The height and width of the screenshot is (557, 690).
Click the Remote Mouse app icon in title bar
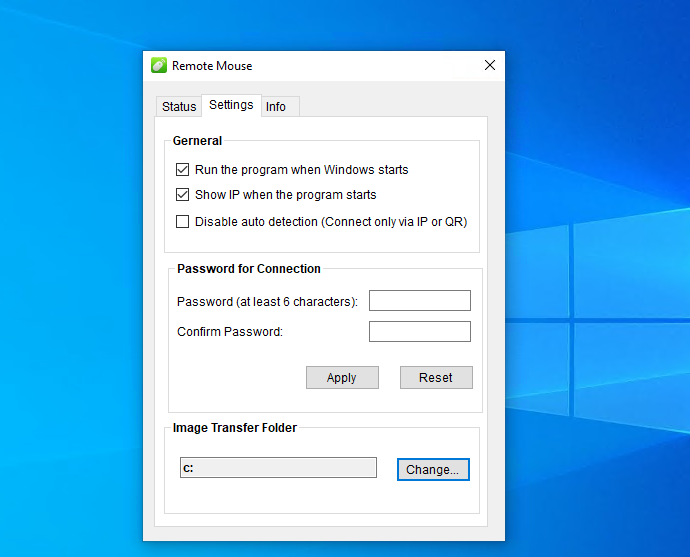pyautogui.click(x=158, y=66)
